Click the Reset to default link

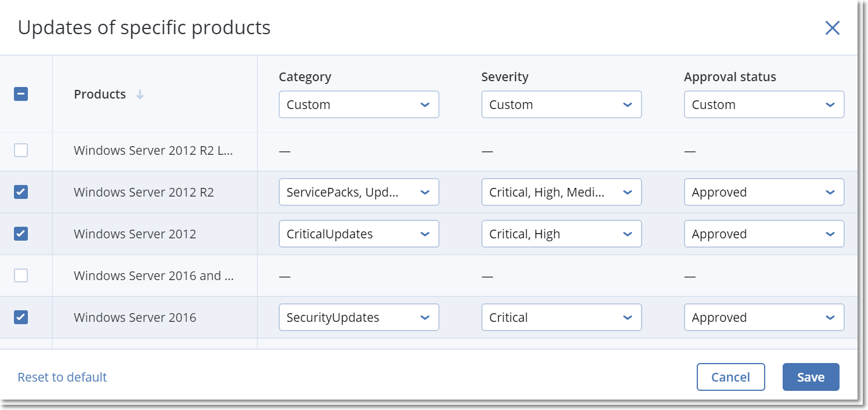(62, 377)
